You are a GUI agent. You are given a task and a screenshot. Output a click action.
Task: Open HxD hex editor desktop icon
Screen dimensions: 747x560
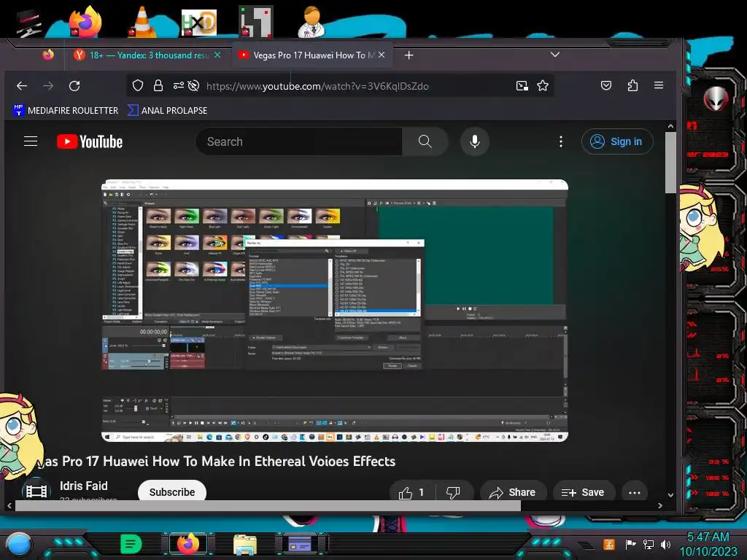(198, 23)
